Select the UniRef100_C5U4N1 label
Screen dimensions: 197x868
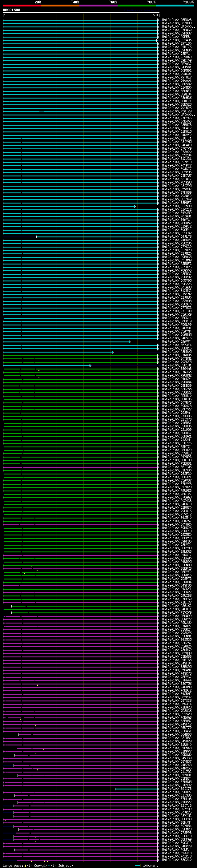(177, 671)
